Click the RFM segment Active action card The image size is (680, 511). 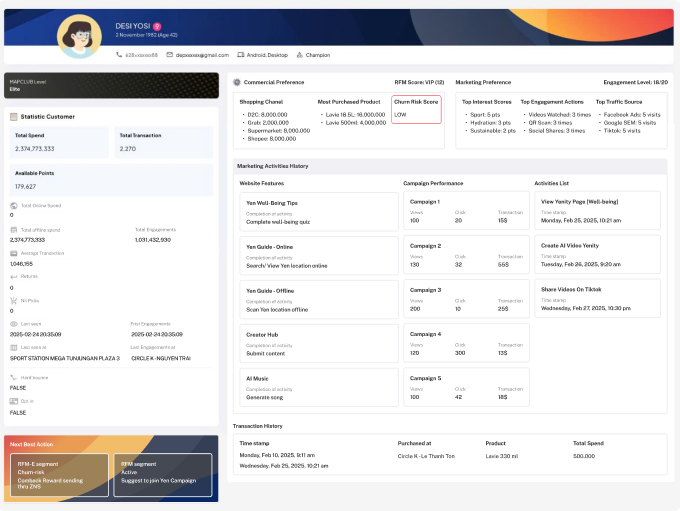click(164, 474)
